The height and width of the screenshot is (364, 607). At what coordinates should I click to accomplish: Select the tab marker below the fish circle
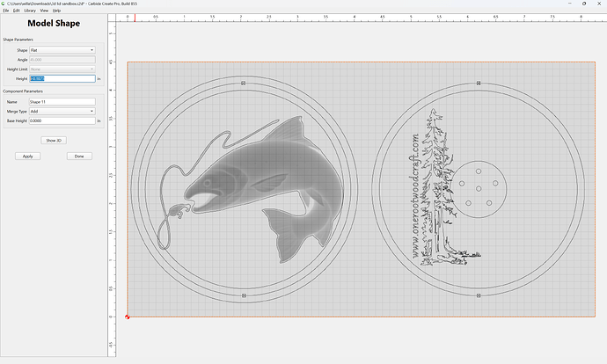[244, 295]
